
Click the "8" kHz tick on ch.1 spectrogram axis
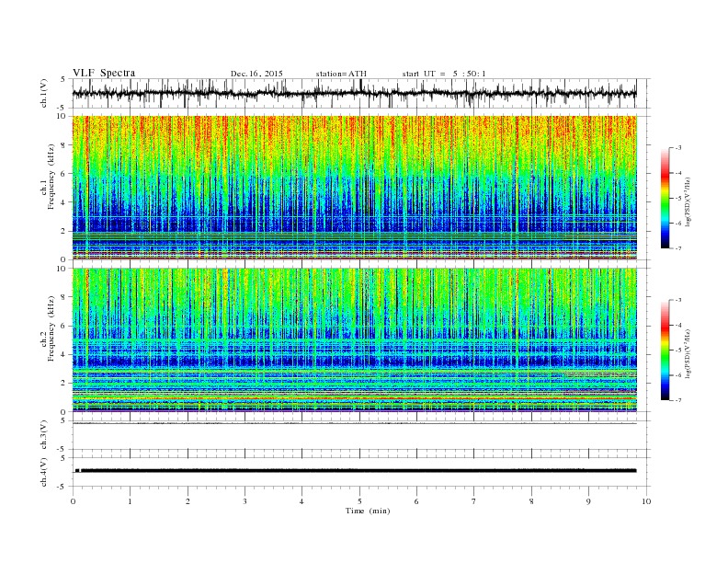tap(64, 145)
